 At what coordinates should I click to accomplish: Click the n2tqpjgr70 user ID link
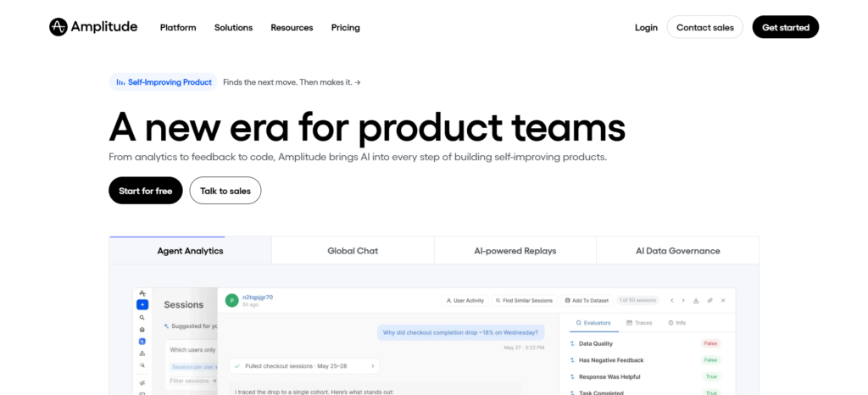[x=258, y=297]
